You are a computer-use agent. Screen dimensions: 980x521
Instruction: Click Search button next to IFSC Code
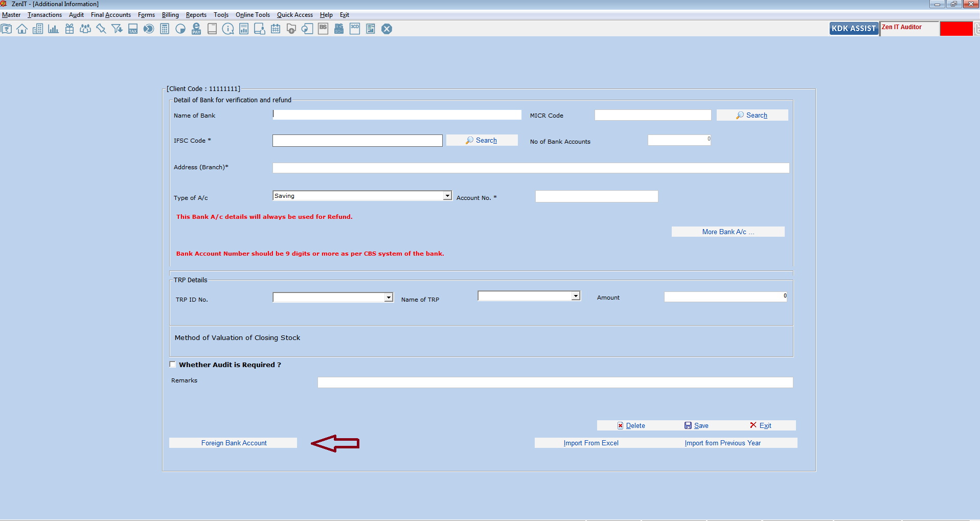(482, 140)
